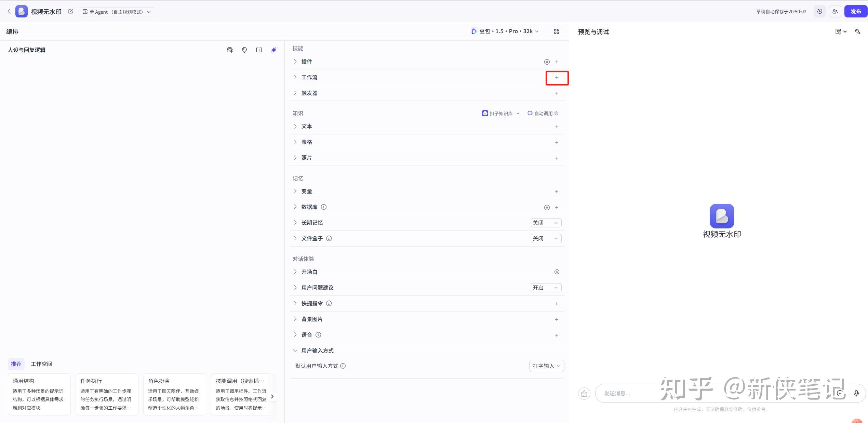Click the microphone voice input icon

click(x=856, y=393)
